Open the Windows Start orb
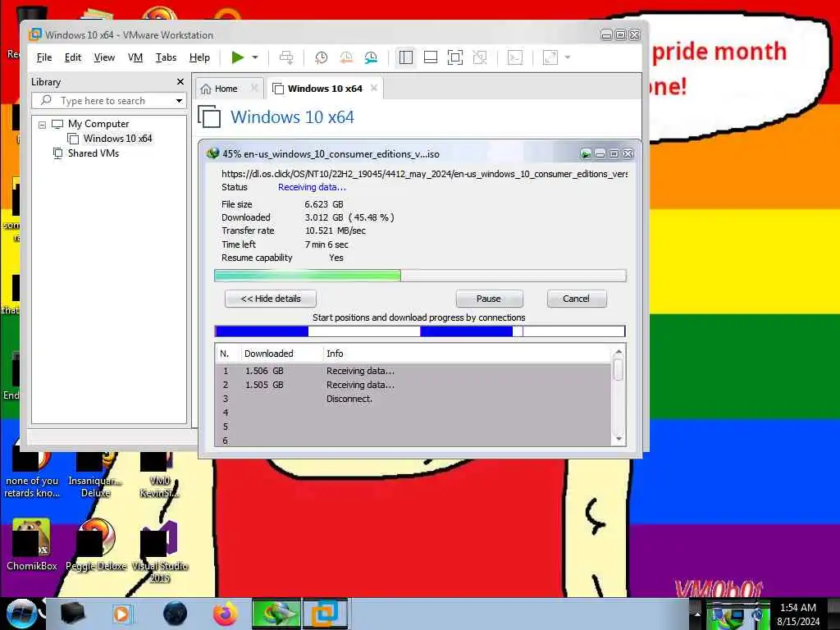This screenshot has width=840, height=630. click(x=21, y=614)
